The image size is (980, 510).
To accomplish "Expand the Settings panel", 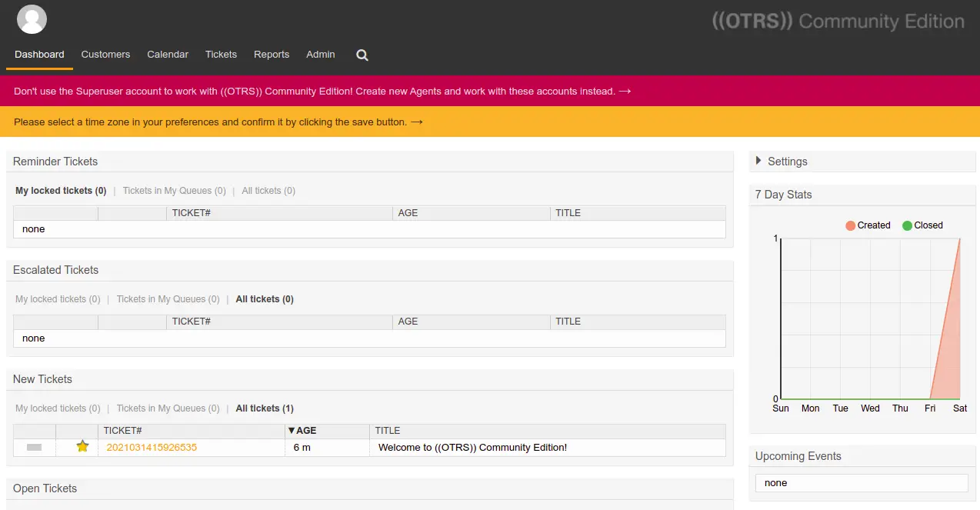I will 782,162.
